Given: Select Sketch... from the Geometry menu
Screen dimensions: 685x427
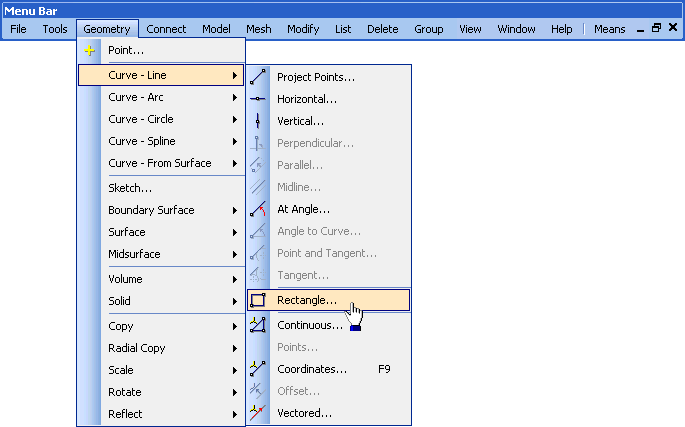Looking at the screenshot, I should tap(130, 188).
